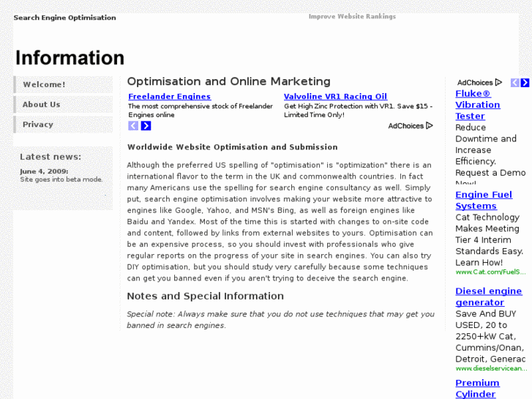Click the Freelander Engines ad description text

point(201,111)
